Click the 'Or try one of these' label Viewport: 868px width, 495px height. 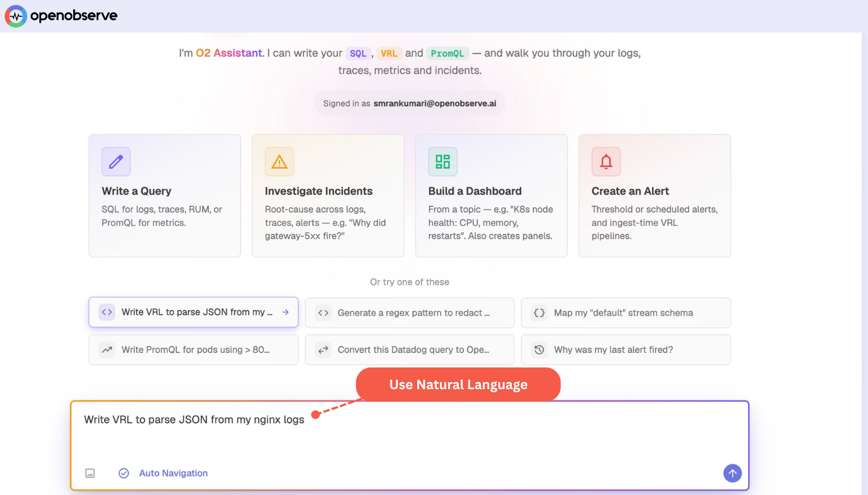[410, 282]
